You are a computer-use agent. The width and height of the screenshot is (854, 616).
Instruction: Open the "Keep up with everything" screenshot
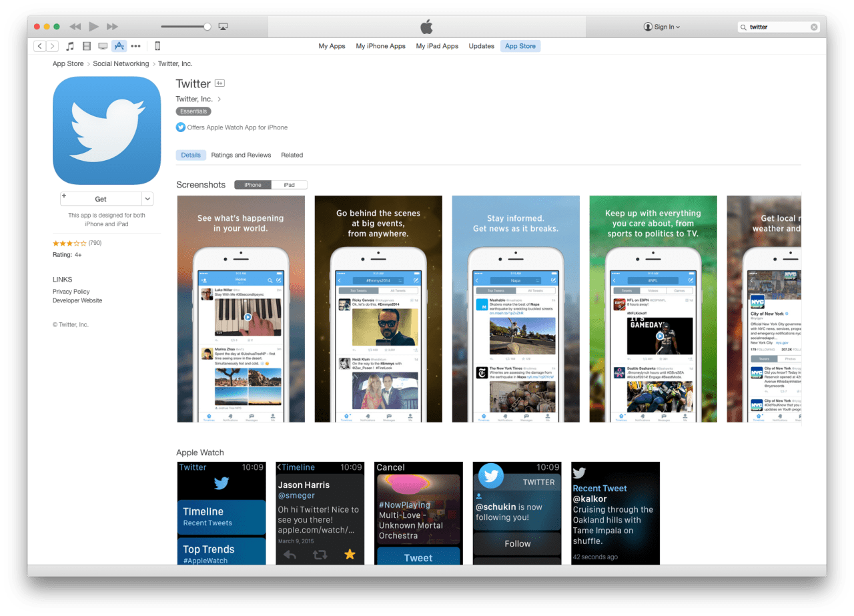click(x=653, y=309)
